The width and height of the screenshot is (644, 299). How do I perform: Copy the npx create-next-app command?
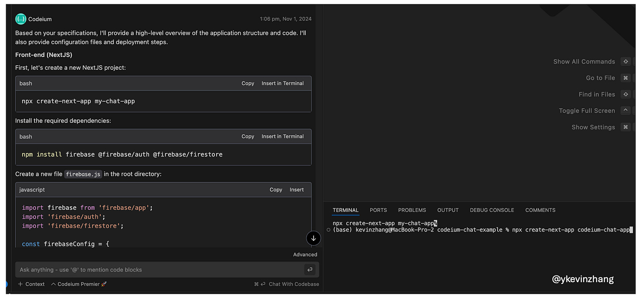coord(248,83)
